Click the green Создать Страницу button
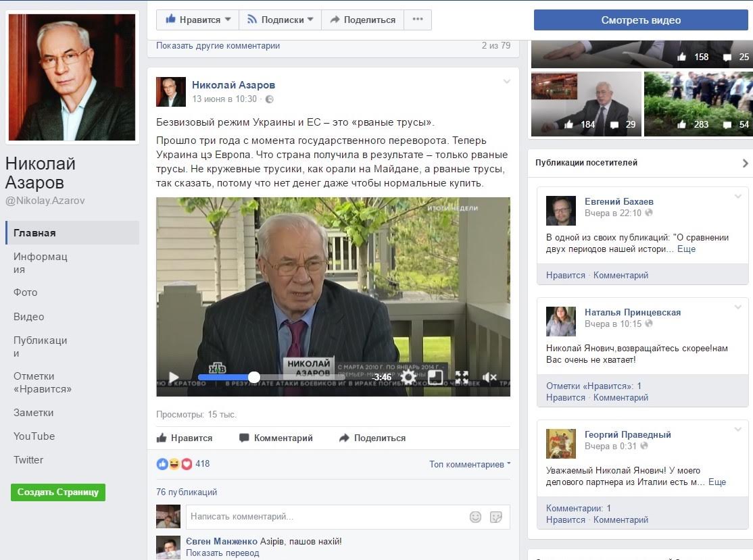The image size is (753, 560). tap(58, 492)
